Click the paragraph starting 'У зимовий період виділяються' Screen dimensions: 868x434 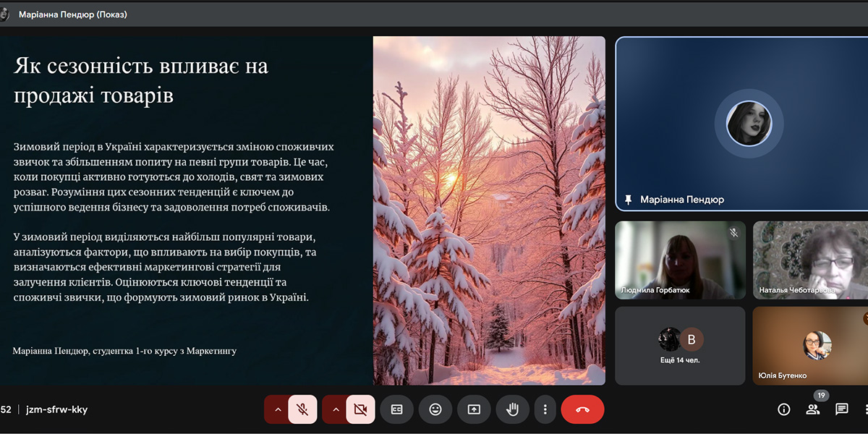point(164,267)
